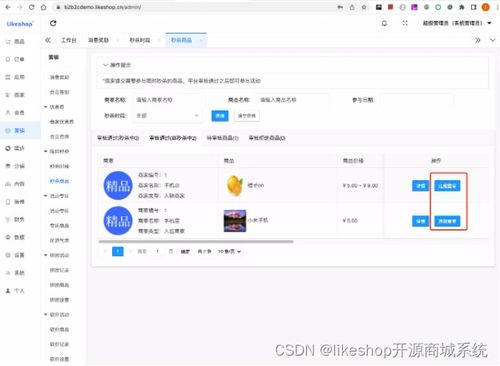This screenshot has height=366, width=500.
Task: Open details for the mango product row
Action: [421, 186]
